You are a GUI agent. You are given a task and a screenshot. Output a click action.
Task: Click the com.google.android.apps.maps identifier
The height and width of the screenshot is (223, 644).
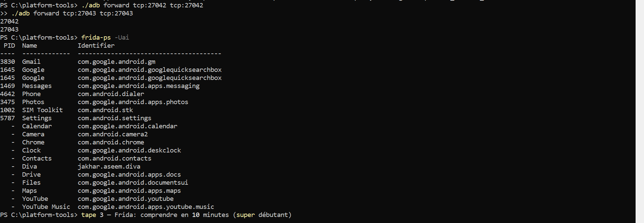[129, 191]
